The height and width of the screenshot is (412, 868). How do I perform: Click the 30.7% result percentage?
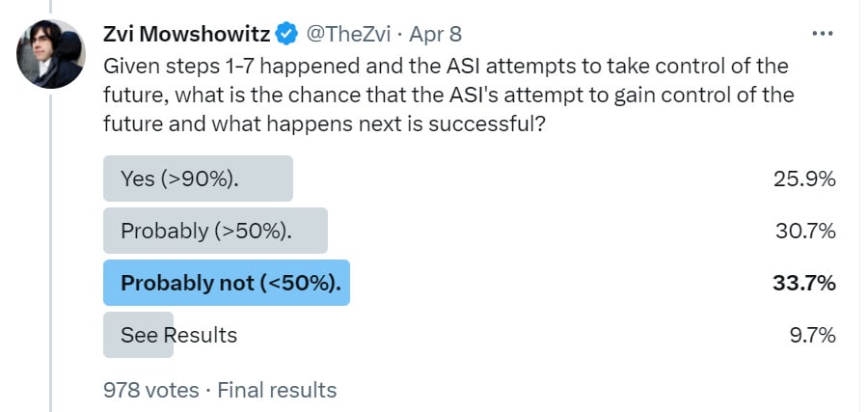(x=805, y=231)
